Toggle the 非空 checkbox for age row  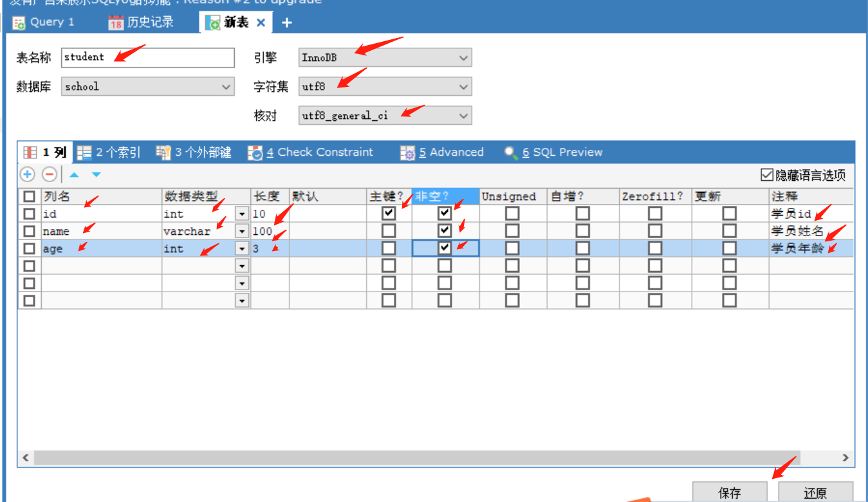[445, 248]
